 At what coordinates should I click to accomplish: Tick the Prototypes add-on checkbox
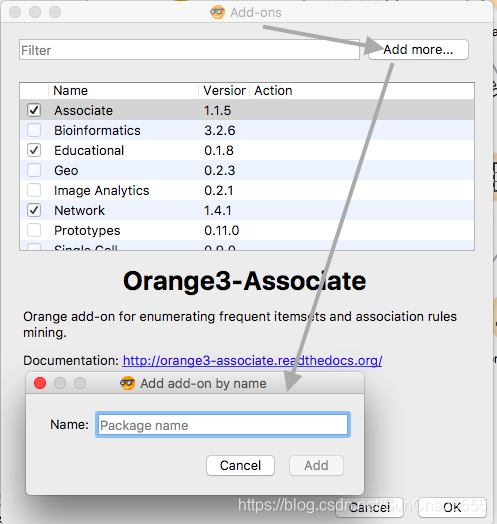click(x=34, y=230)
